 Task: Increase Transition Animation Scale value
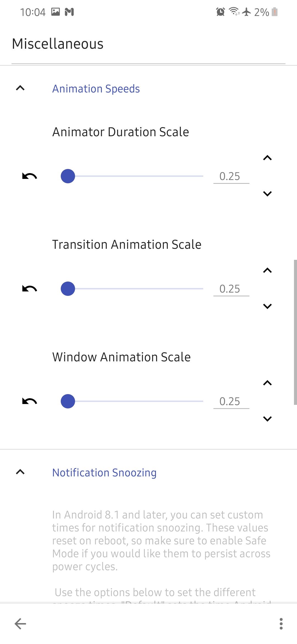point(267,271)
